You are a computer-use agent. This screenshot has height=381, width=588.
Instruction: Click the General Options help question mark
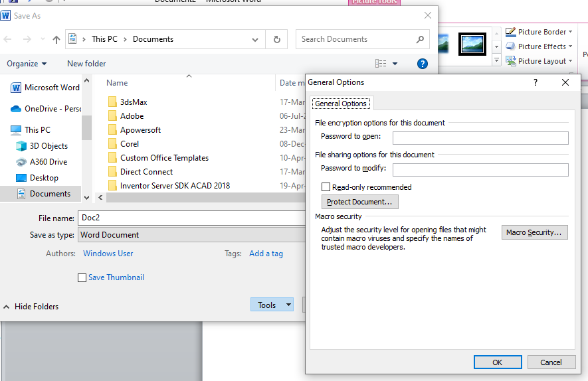click(536, 82)
